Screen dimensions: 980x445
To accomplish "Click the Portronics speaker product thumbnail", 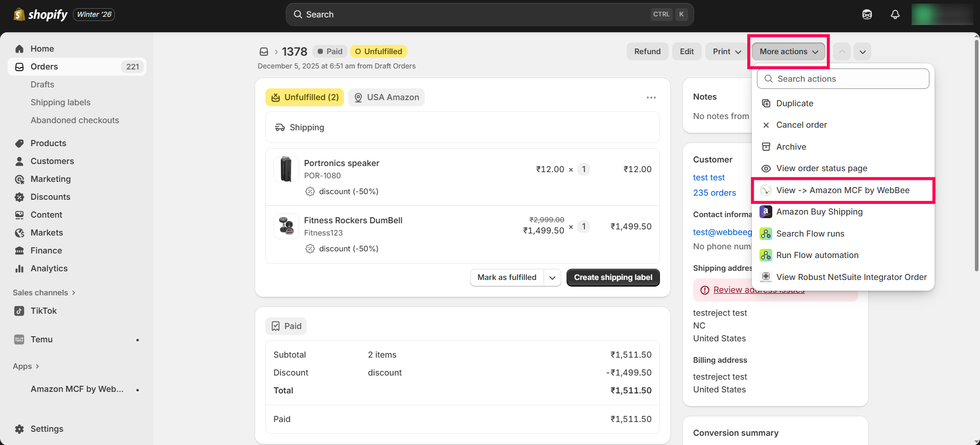I will pyautogui.click(x=286, y=169).
